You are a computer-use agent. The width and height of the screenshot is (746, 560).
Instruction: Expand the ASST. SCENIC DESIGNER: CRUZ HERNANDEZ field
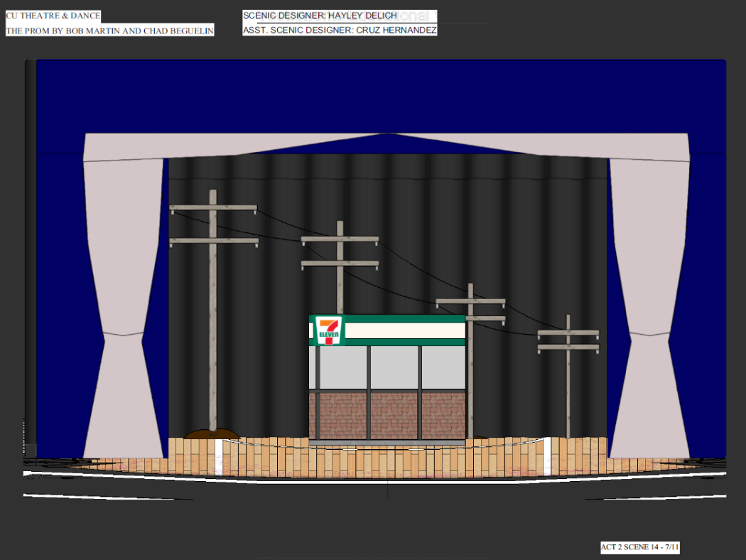click(340, 30)
